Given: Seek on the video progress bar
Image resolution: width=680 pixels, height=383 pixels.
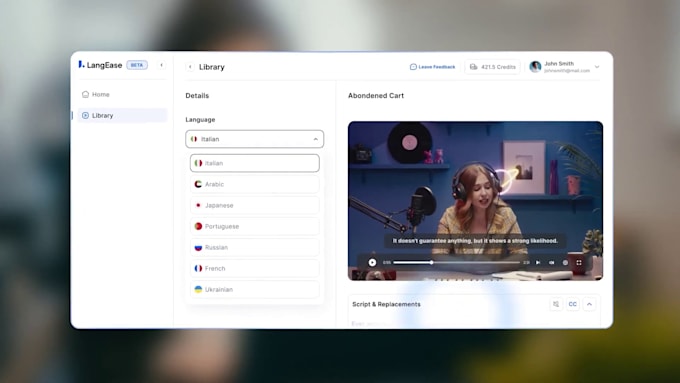Looking at the screenshot, I should click(456, 262).
